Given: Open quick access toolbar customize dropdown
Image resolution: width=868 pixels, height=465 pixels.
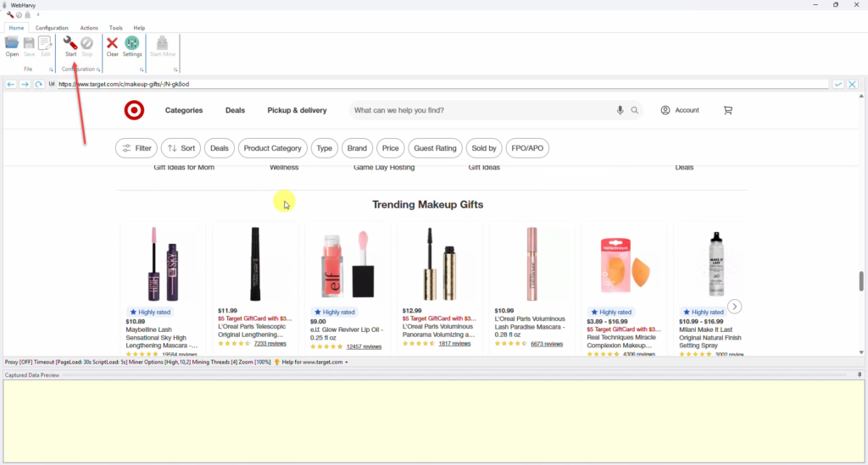Looking at the screenshot, I should point(37,15).
